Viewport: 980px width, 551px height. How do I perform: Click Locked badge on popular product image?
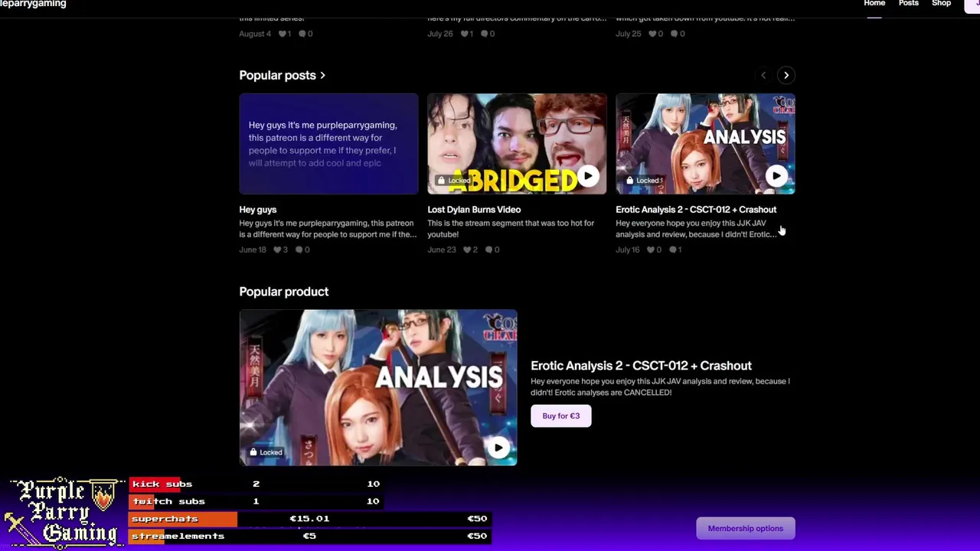266,452
